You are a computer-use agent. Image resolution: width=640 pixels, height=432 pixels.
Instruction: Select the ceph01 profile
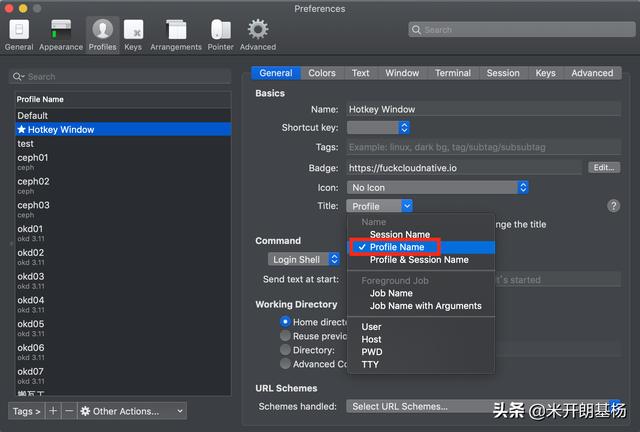click(x=123, y=162)
